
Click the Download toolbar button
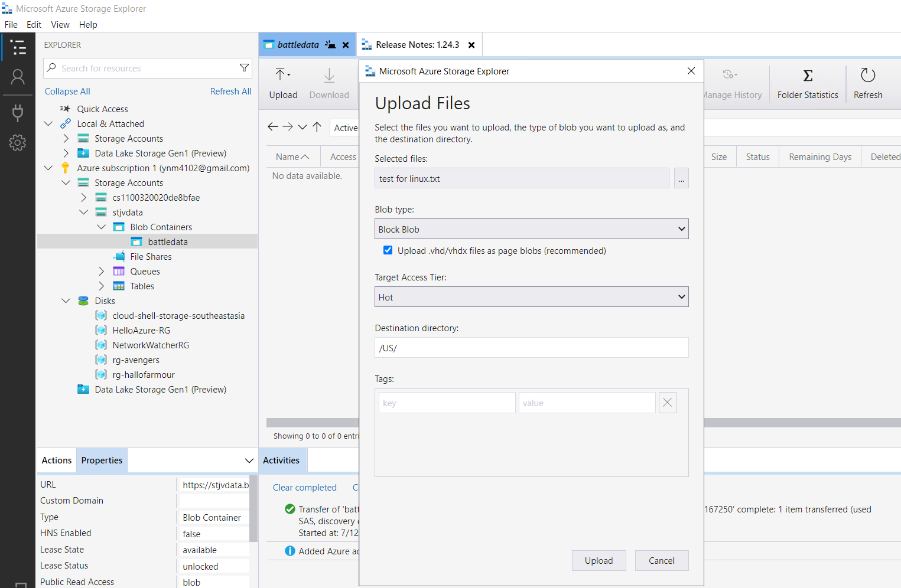point(329,83)
